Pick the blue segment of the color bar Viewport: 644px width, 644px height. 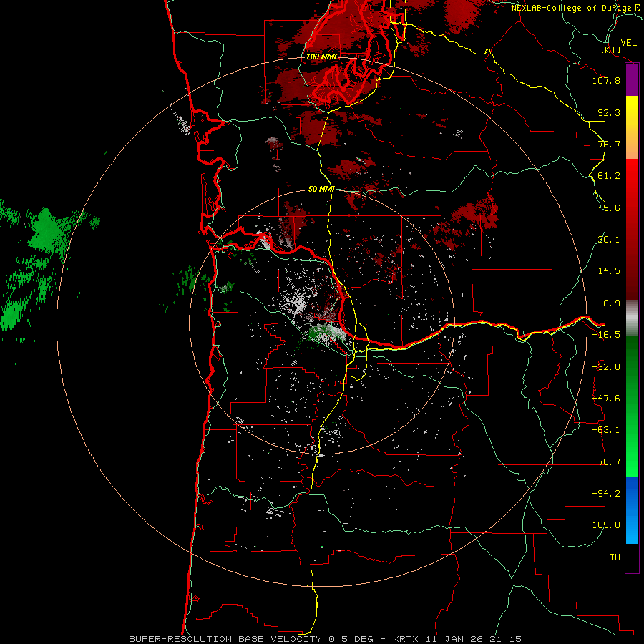[632, 510]
